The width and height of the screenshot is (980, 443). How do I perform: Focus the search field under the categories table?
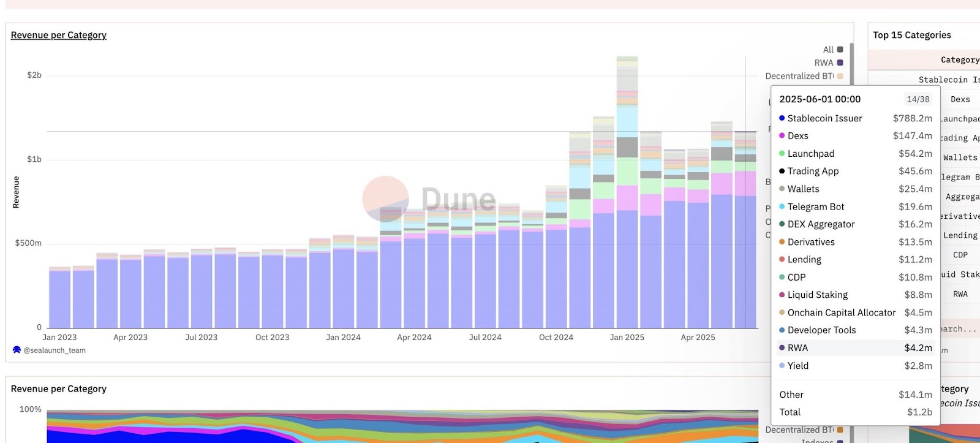point(959,329)
